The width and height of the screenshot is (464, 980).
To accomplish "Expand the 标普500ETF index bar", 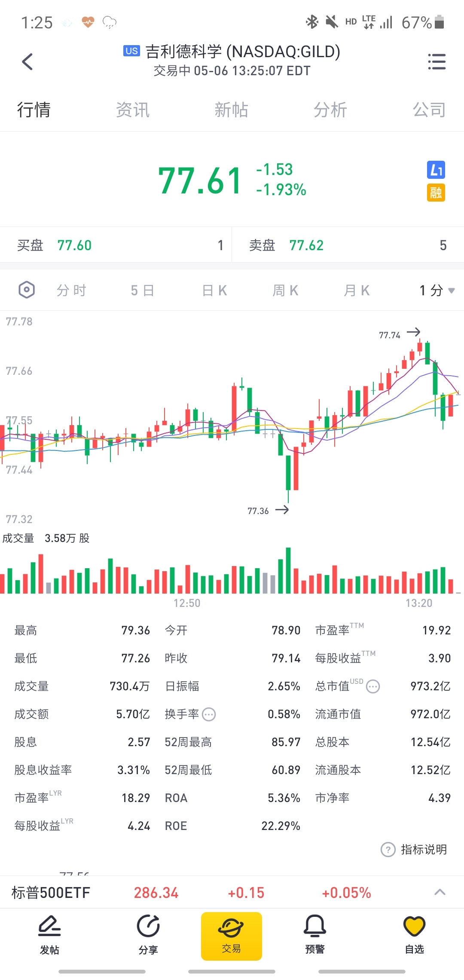I will [x=440, y=892].
